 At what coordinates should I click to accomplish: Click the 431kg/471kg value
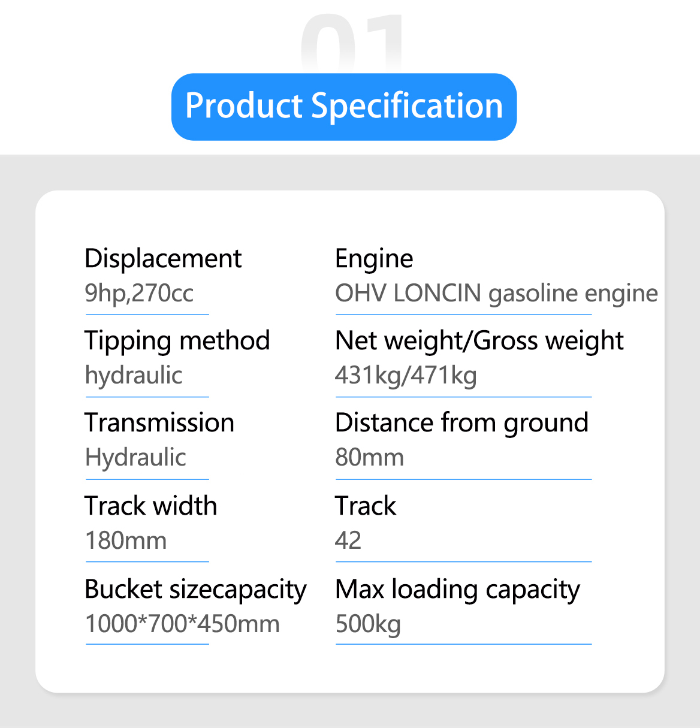point(406,376)
